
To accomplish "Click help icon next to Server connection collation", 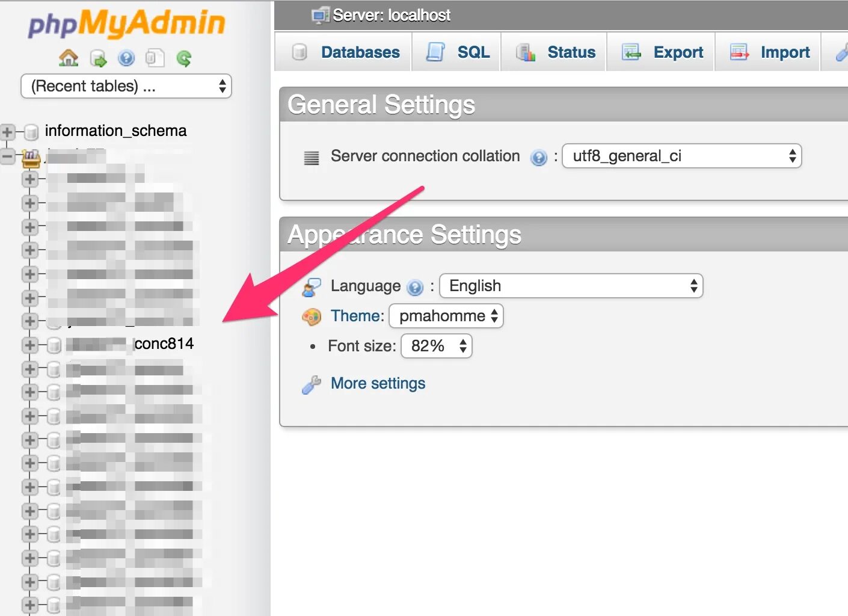I will 538,158.
